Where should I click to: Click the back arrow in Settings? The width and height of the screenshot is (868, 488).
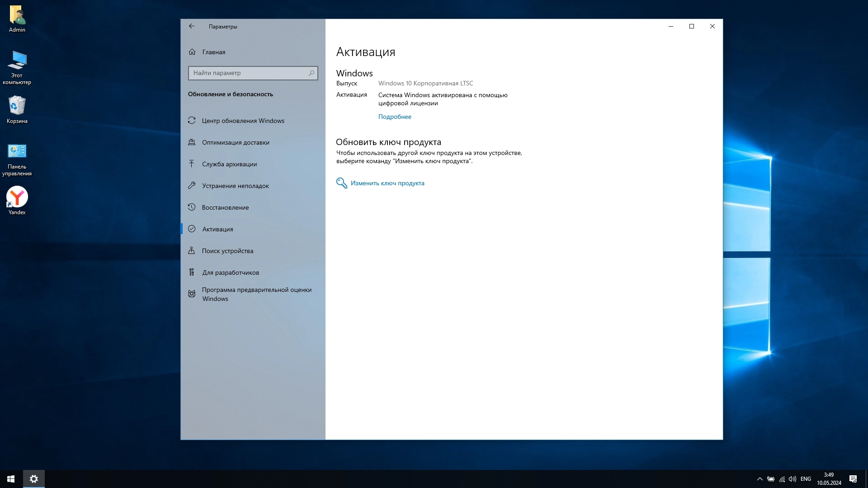pos(192,26)
